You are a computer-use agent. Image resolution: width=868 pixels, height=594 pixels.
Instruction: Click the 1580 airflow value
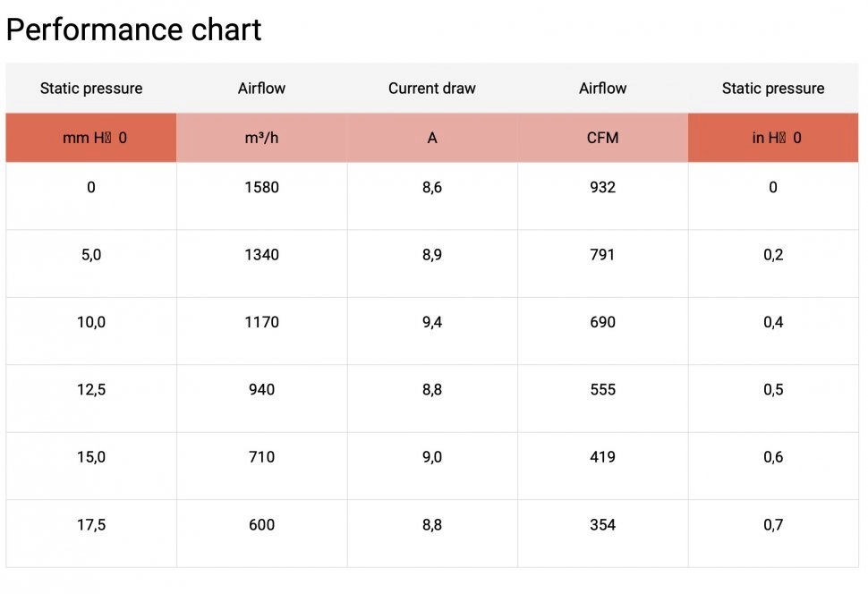click(x=261, y=188)
